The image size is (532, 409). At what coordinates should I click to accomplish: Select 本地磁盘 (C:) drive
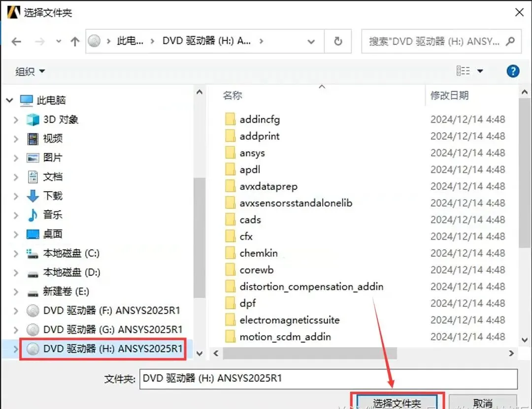tap(71, 253)
